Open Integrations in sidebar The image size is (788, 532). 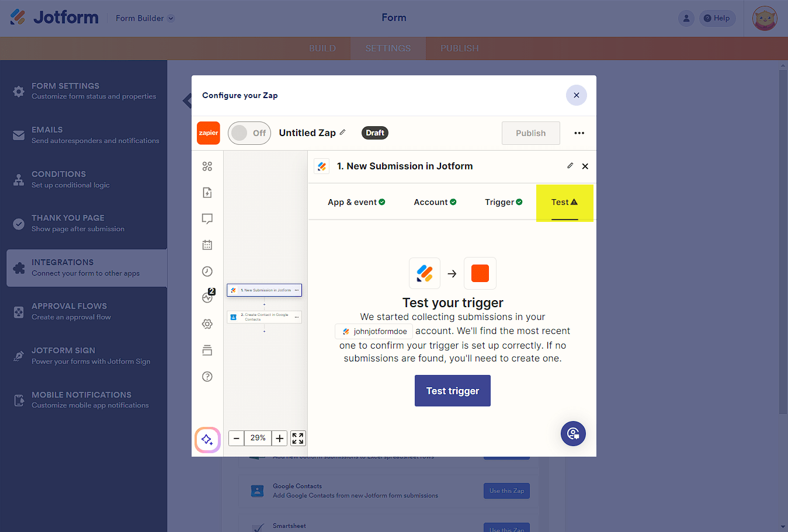tap(86, 268)
